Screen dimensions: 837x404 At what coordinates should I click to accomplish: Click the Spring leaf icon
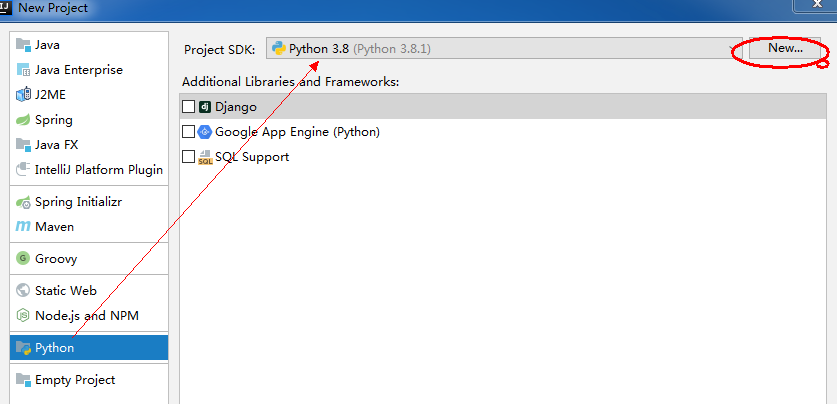[23, 120]
